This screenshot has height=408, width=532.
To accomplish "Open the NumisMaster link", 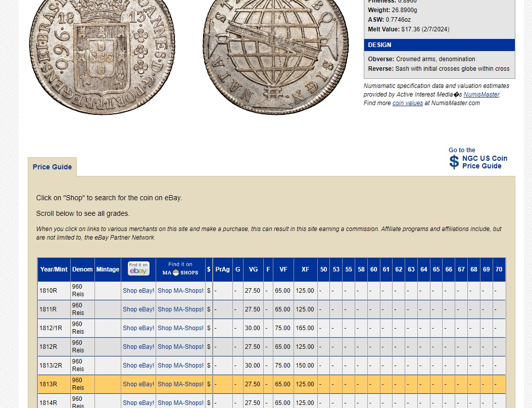I will [481, 95].
